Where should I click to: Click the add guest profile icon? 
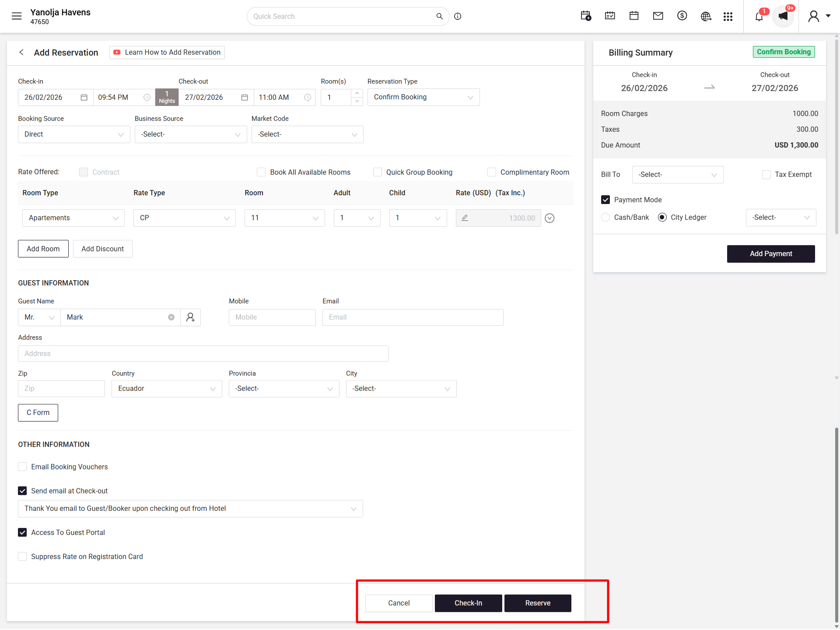point(190,317)
